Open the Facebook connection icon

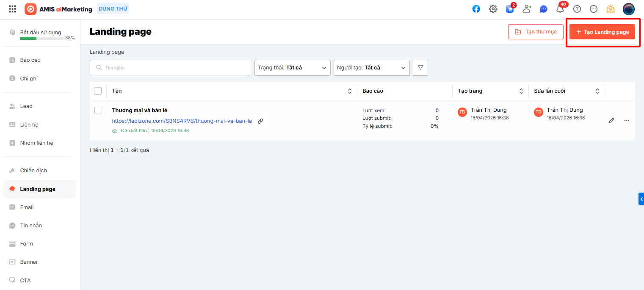[476, 9]
